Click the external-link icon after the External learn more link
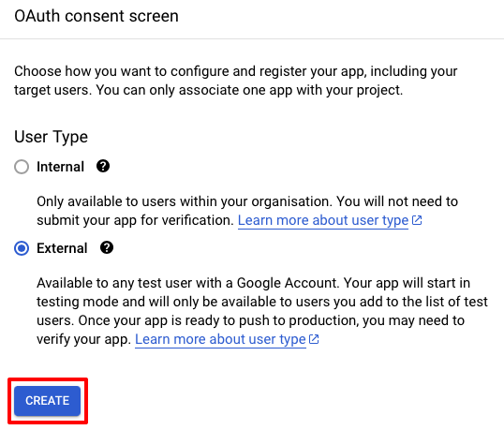The image size is (504, 430). (x=314, y=339)
